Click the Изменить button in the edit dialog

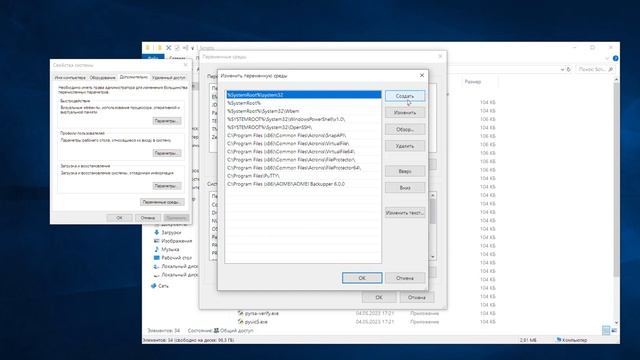tap(405, 113)
